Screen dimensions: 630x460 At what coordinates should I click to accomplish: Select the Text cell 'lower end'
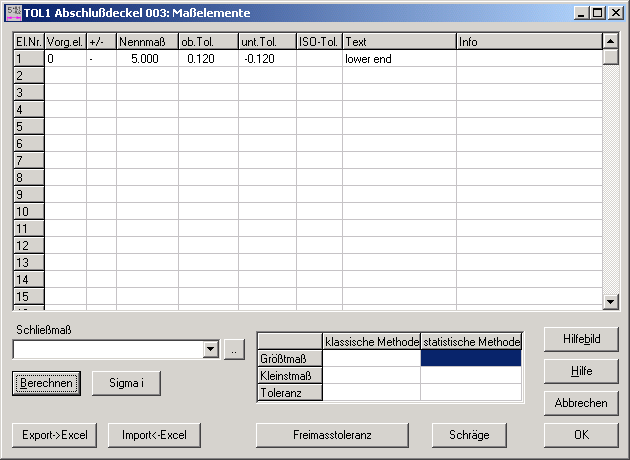[x=399, y=59]
